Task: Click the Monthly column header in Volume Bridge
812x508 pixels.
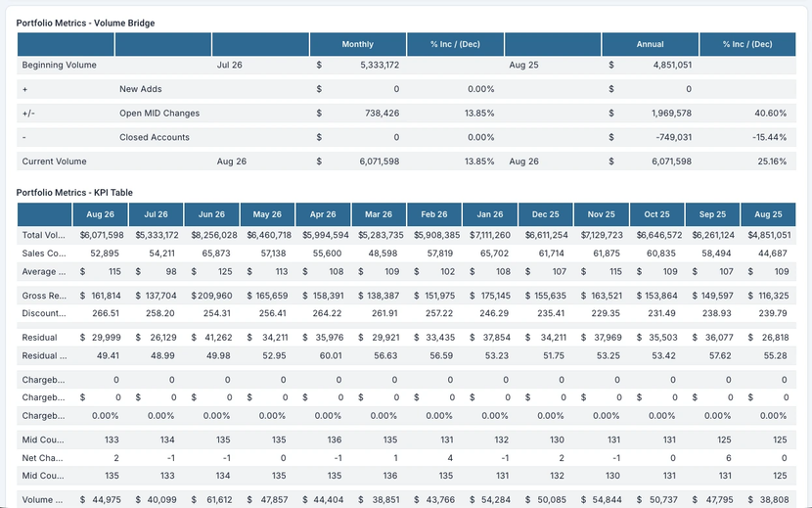Action: [x=357, y=44]
